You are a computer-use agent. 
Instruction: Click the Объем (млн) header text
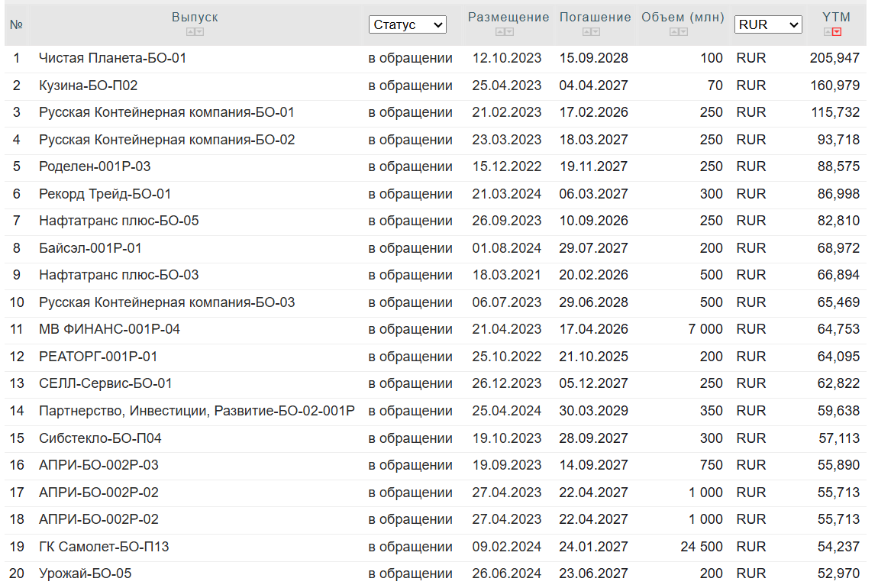[683, 18]
